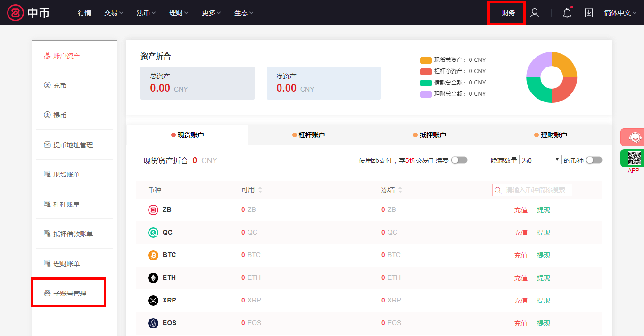Image resolution: width=644 pixels, height=336 pixels.
Task: Click 提现 for ETH row
Action: (544, 278)
